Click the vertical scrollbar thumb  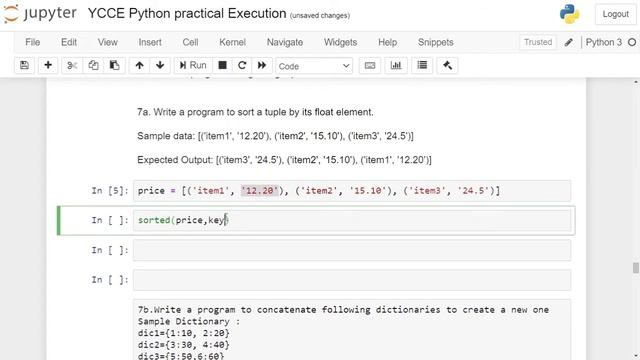tap(636, 268)
